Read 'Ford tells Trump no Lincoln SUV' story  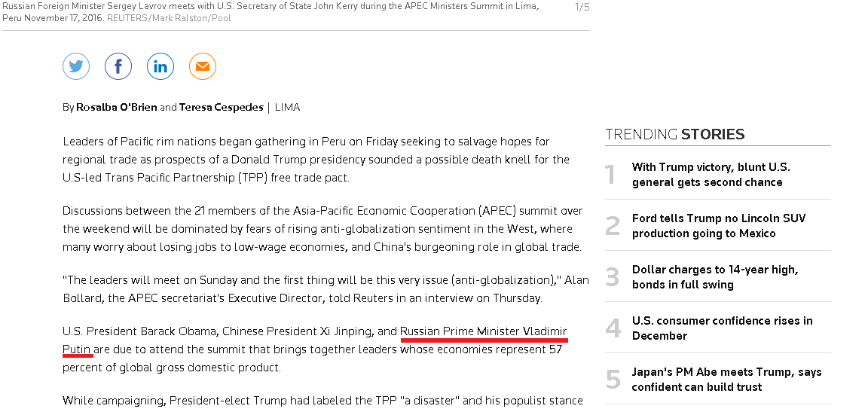pyautogui.click(x=718, y=226)
